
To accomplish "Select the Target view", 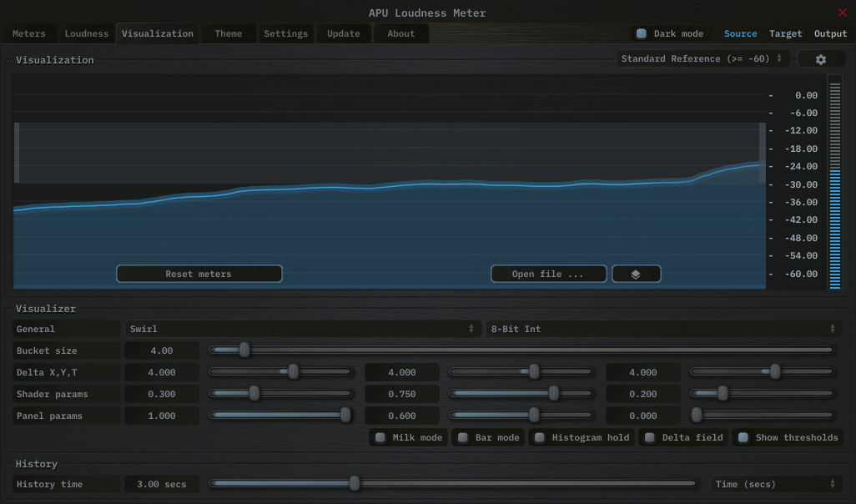I will (785, 34).
